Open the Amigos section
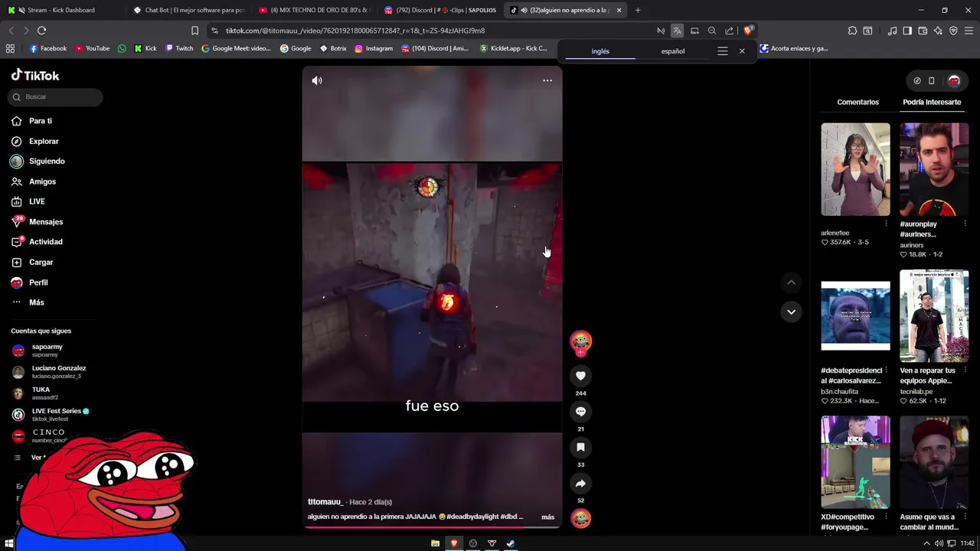This screenshot has height=551, width=980. coord(42,181)
